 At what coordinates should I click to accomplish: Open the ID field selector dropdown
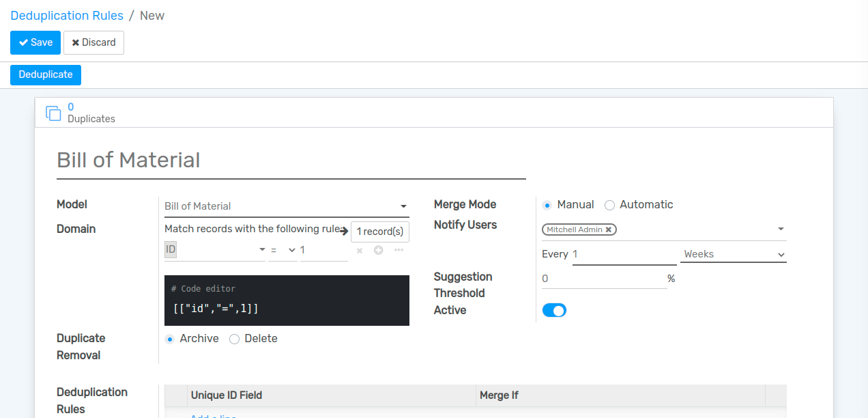(x=262, y=251)
